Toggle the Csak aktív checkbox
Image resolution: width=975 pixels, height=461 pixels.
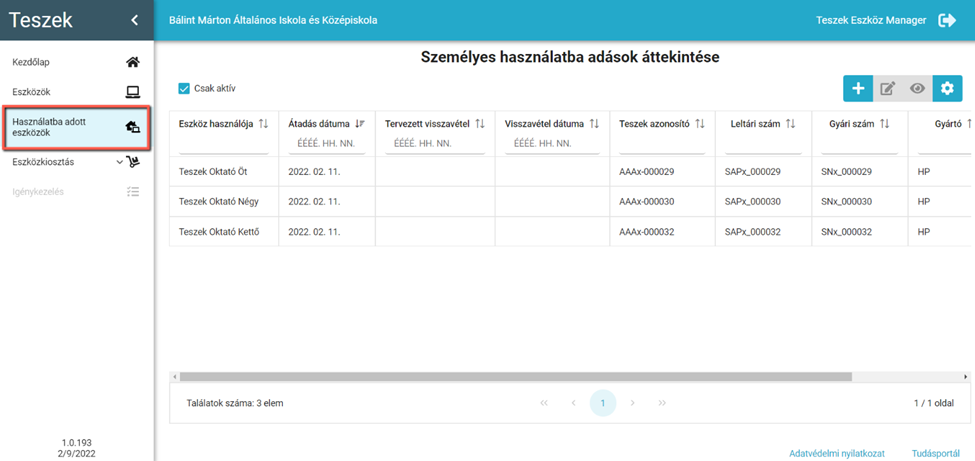point(183,88)
